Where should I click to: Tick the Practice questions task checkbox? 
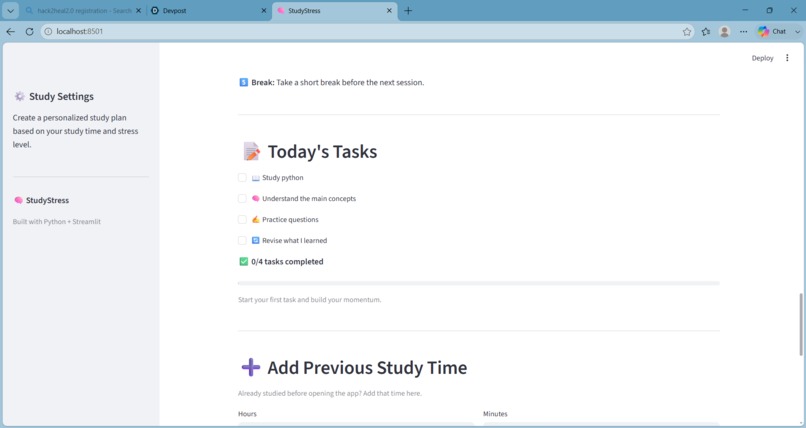(242, 219)
